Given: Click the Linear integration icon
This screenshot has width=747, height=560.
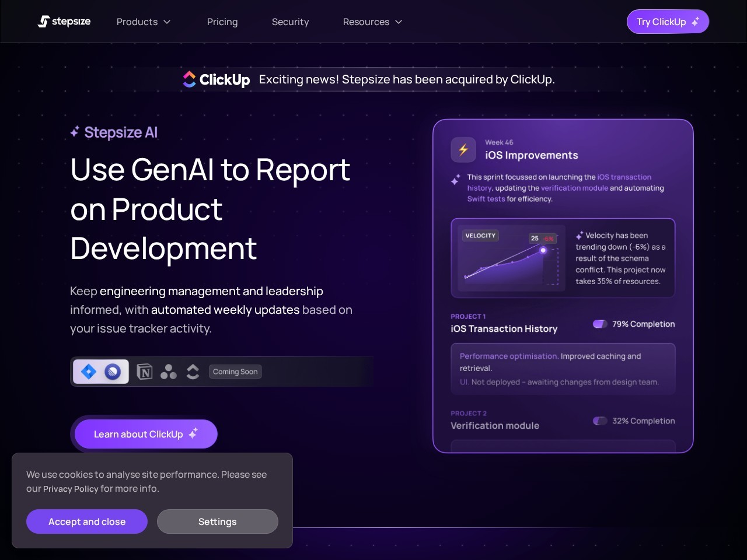Looking at the screenshot, I should coord(113,372).
